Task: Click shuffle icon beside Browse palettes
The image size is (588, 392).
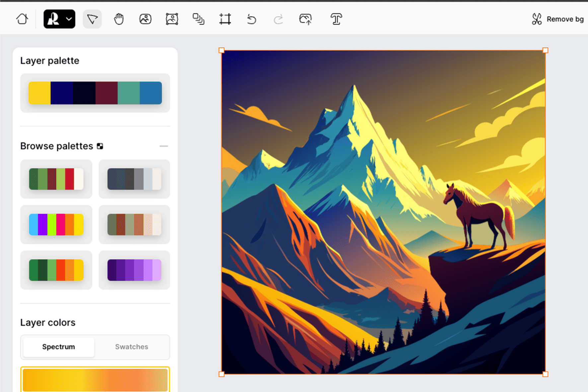Action: tap(100, 146)
